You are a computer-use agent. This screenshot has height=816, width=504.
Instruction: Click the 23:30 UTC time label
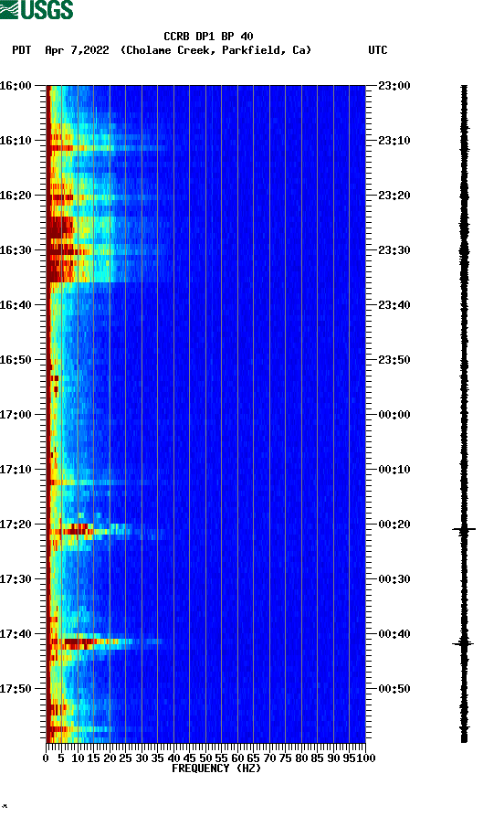click(394, 249)
